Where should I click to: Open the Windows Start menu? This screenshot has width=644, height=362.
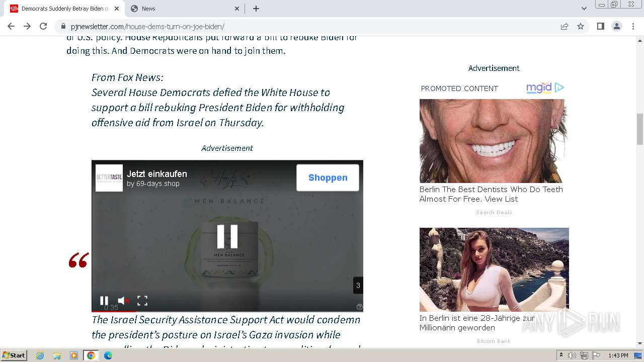[14, 355]
